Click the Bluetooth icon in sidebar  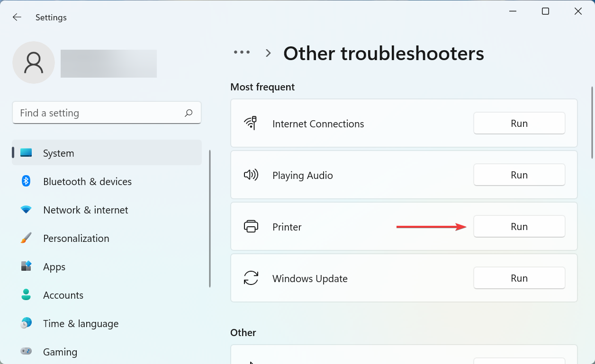point(26,181)
